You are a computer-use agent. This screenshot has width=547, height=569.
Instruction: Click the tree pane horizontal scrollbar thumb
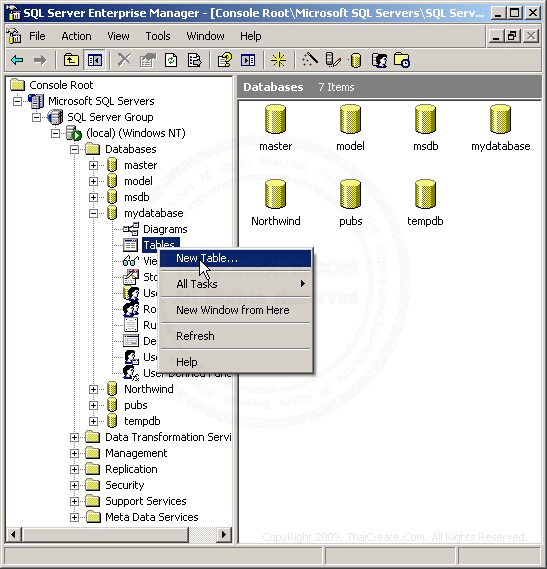[x=105, y=535]
